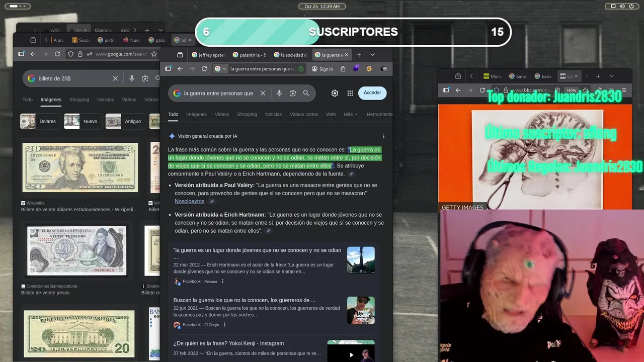
Task: Open the system status menu with volume icon
Action: [x=622, y=6]
